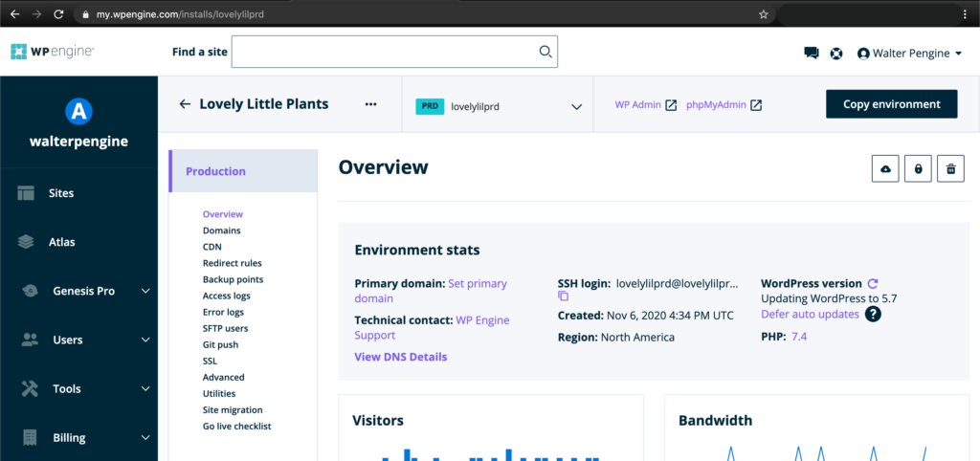Image resolution: width=980 pixels, height=461 pixels.
Task: Click the address bar URL
Action: 180,13
